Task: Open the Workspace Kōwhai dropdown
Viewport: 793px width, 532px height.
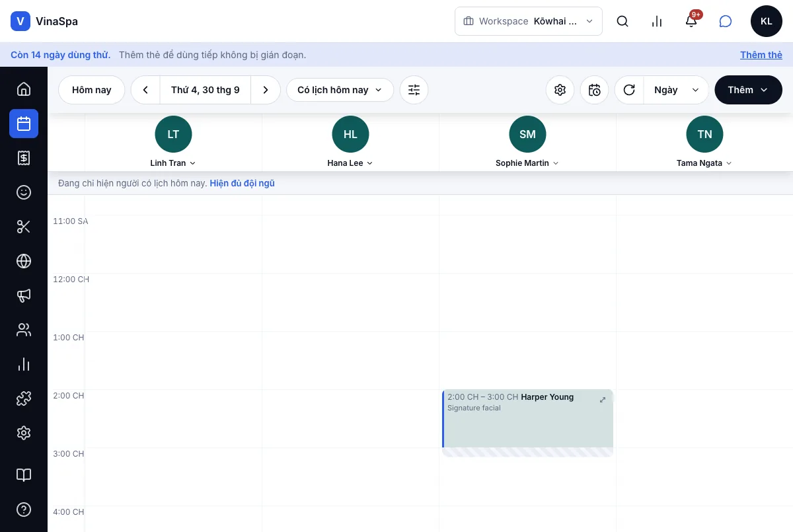Action: click(529, 21)
